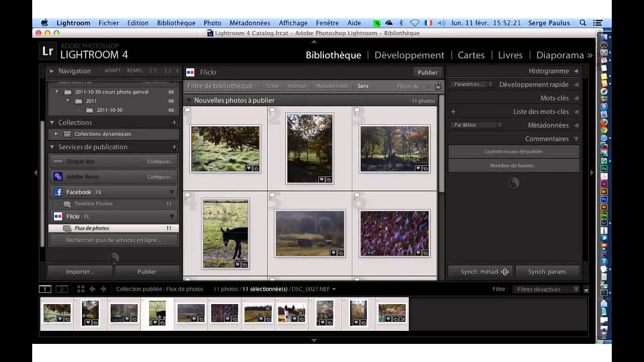The width and height of the screenshot is (644, 362).
Task: Add a new collection with plus icon
Action: pyautogui.click(x=175, y=123)
